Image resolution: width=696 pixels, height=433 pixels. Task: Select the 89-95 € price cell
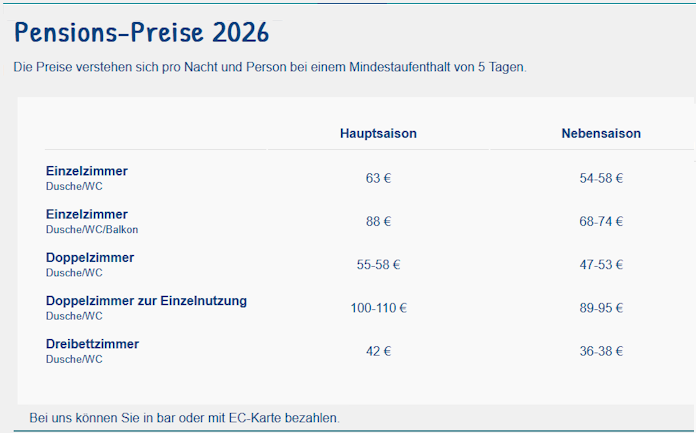tap(601, 308)
